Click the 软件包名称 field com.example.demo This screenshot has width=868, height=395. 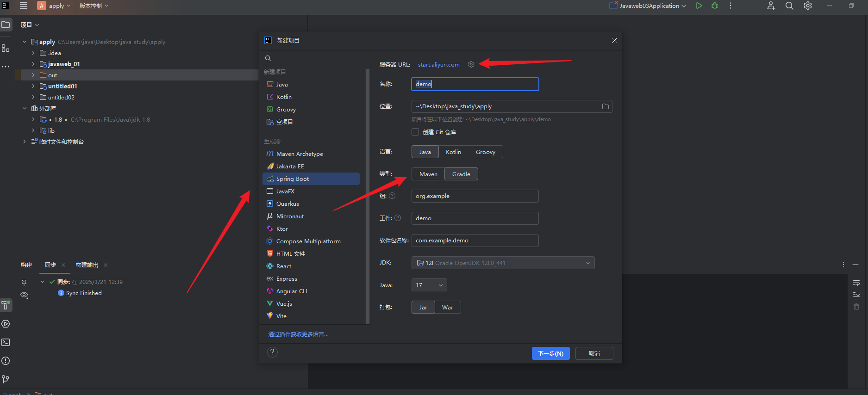click(x=475, y=241)
